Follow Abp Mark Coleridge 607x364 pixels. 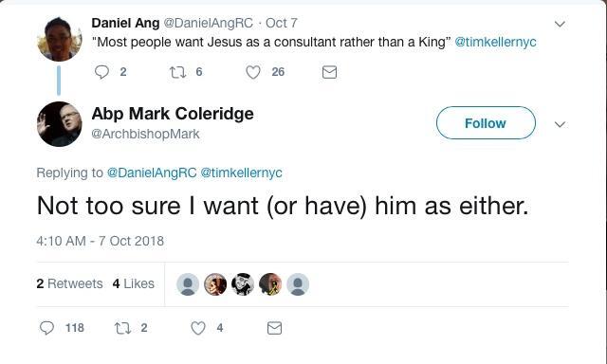(486, 123)
